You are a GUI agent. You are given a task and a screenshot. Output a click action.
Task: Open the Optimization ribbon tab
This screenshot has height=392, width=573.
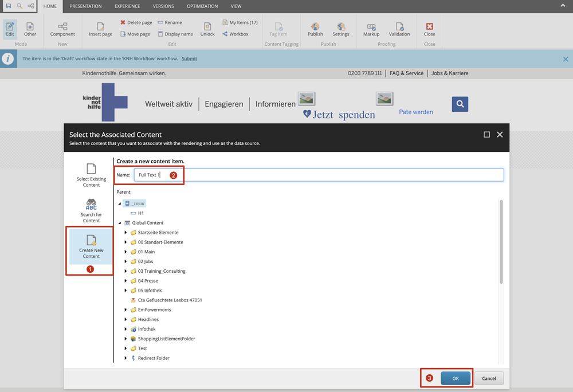coord(202,6)
